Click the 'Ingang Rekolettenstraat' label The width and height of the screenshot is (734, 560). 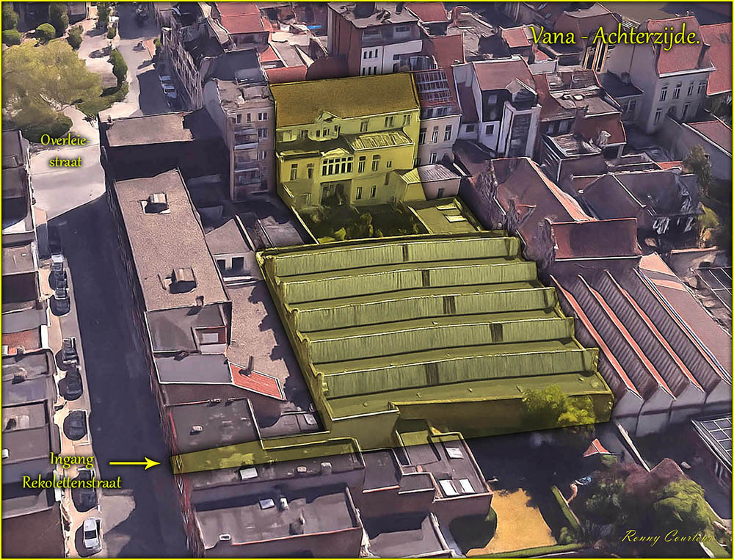71,471
